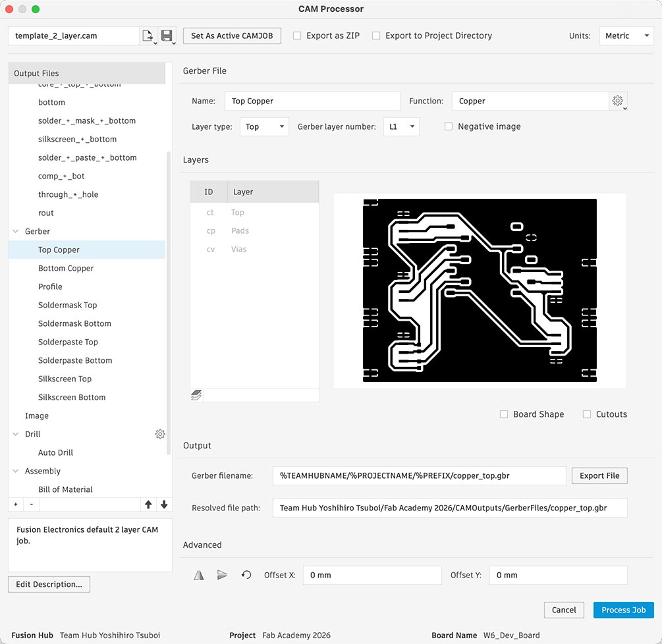Click the Process Job button

624,610
